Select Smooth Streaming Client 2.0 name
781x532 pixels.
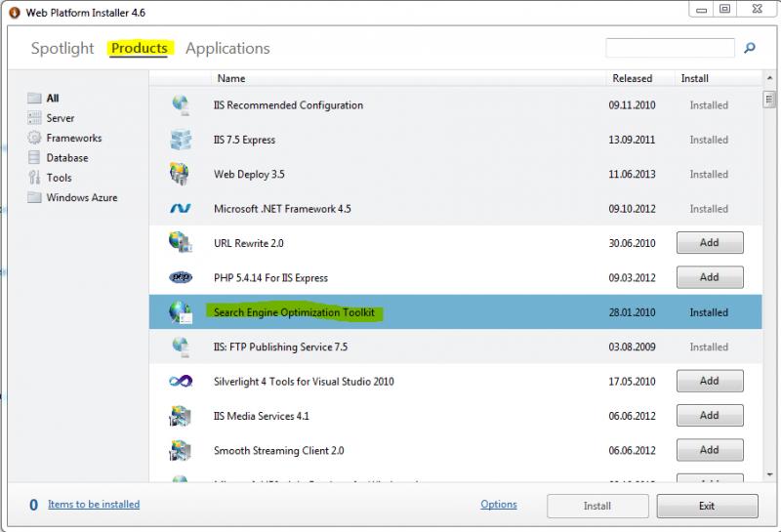(x=279, y=451)
